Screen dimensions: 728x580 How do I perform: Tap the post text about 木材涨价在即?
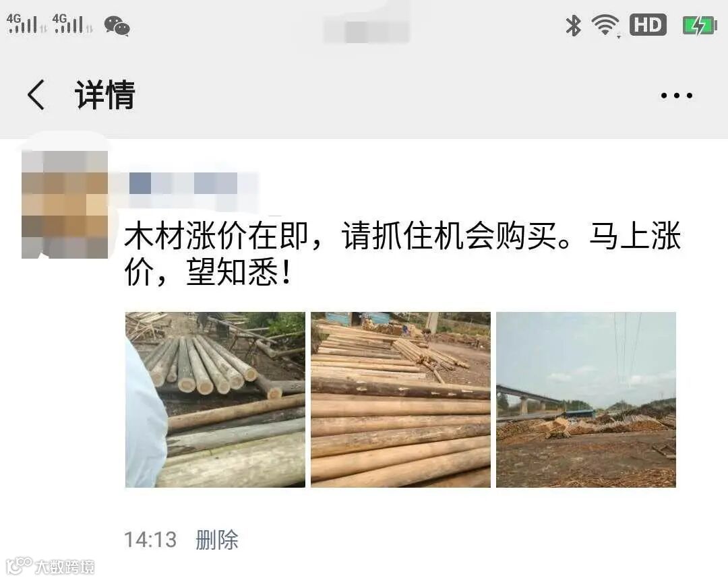click(x=402, y=254)
